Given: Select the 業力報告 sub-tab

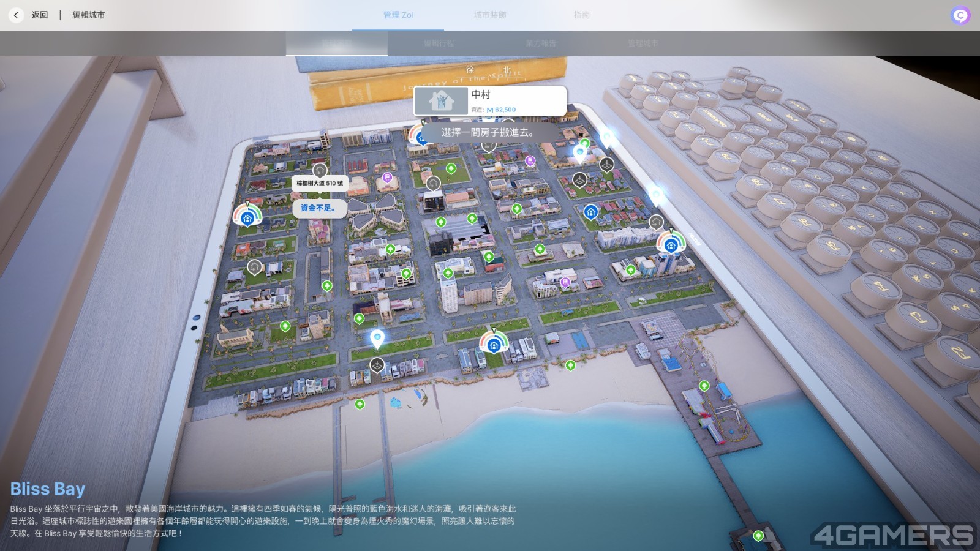Looking at the screenshot, I should pyautogui.click(x=541, y=43).
